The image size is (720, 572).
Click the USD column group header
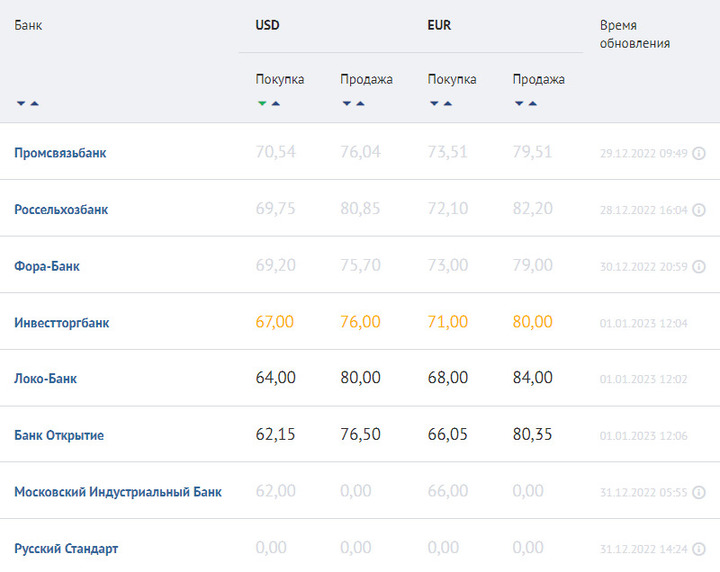[x=267, y=25]
